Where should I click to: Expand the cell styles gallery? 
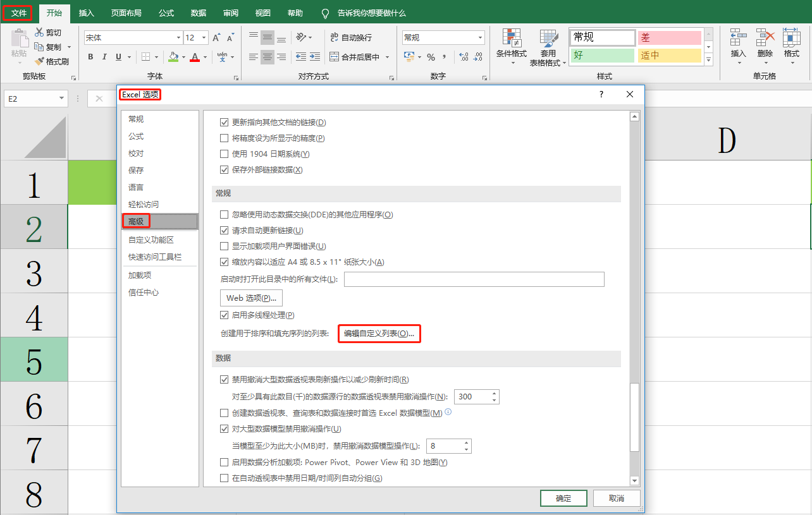click(x=708, y=61)
